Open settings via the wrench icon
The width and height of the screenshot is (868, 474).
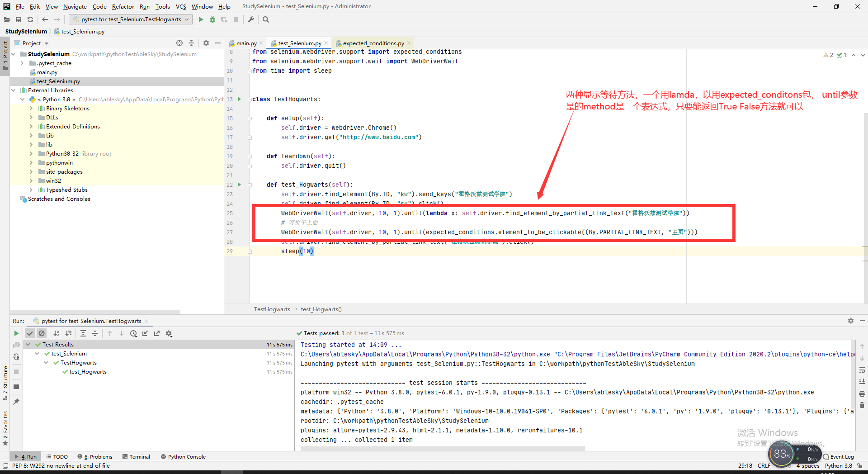[251, 19]
